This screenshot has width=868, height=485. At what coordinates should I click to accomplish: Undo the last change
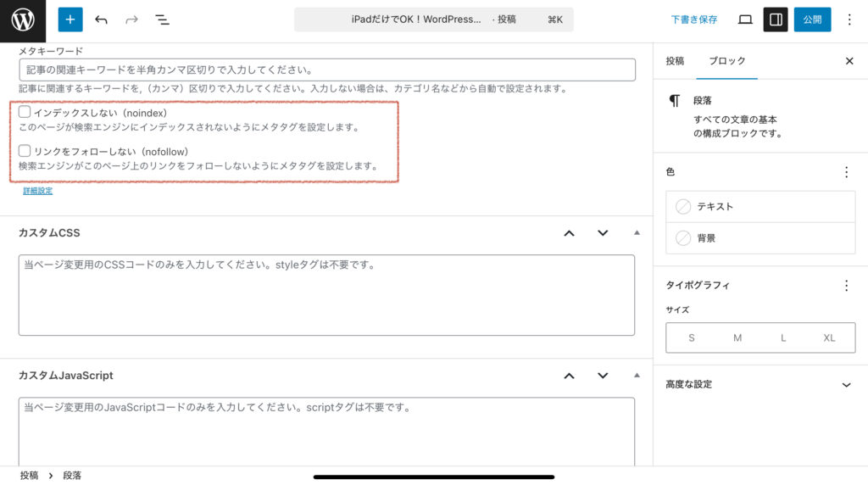pos(101,20)
